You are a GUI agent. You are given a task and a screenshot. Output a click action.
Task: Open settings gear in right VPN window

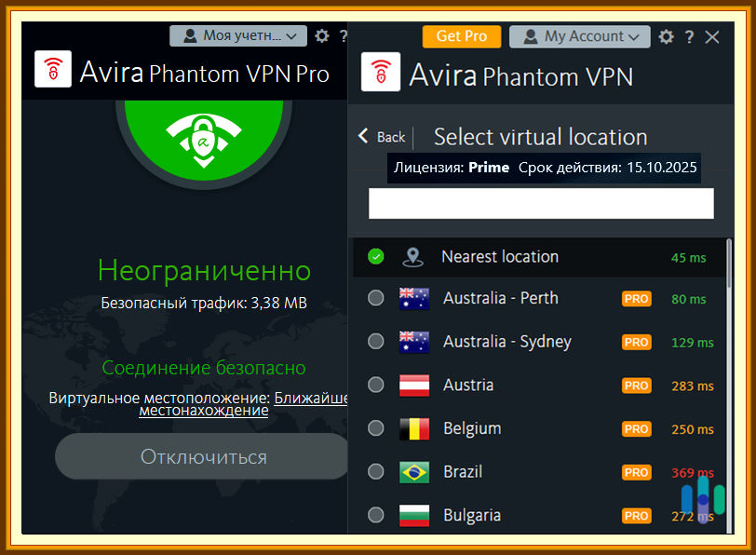coord(666,36)
